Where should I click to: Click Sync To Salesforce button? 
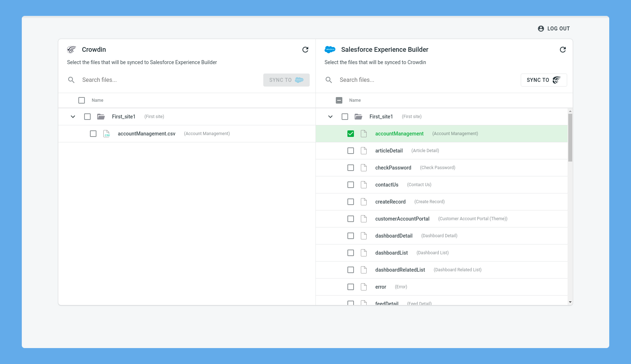286,80
